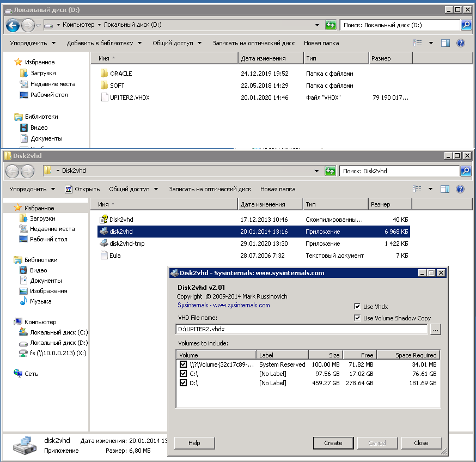Click Записать на оптический диск in D: window

pyautogui.click(x=253, y=43)
